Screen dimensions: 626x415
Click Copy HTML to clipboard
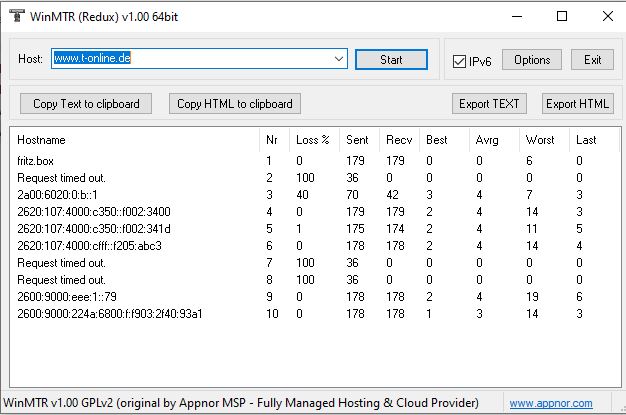point(235,104)
